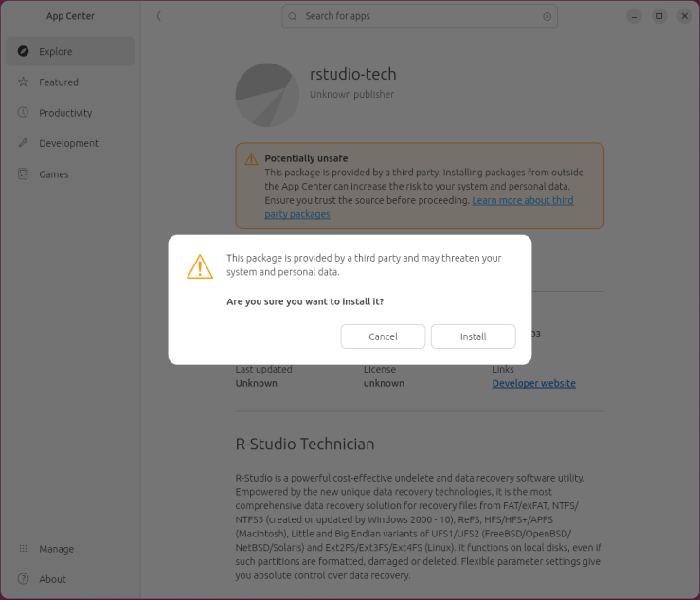Viewport: 700px width, 600px height.
Task: Click the R-Studio Technician heading
Action: pos(305,445)
